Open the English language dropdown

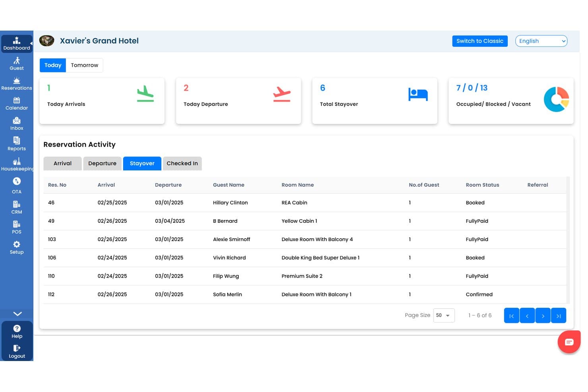541,41
